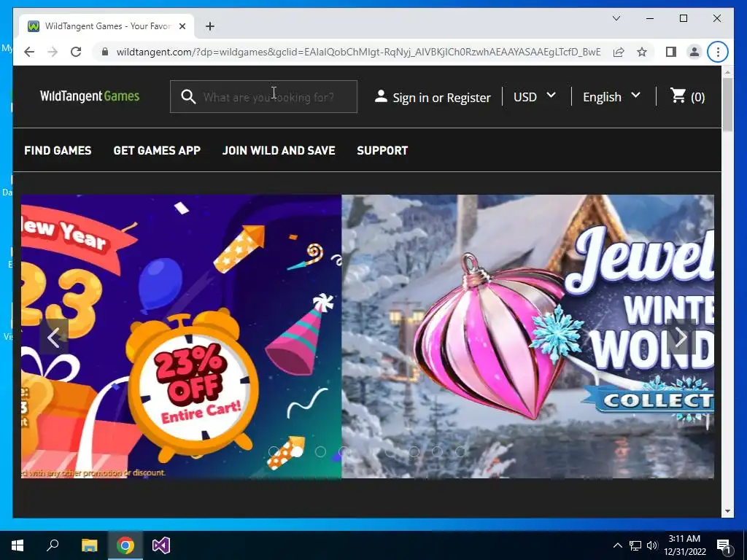Switch to the WildTangent Games tab
747x560 pixels.
107,26
